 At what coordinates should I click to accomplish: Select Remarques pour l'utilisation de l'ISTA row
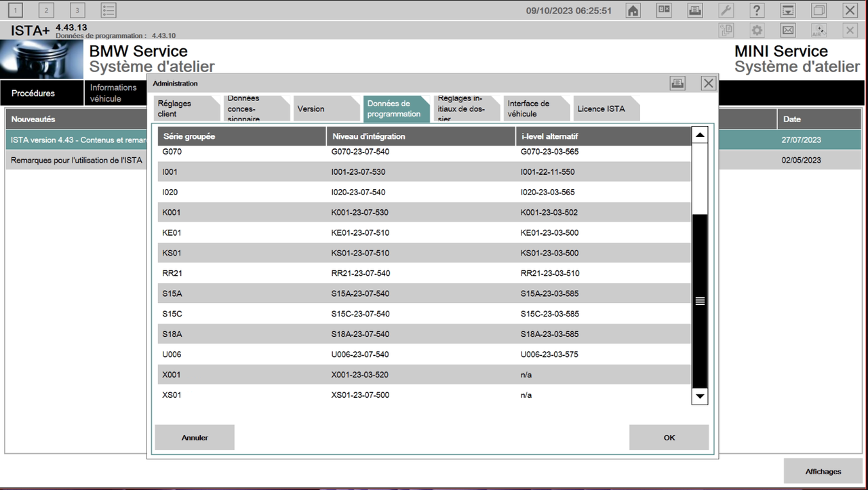tap(77, 161)
